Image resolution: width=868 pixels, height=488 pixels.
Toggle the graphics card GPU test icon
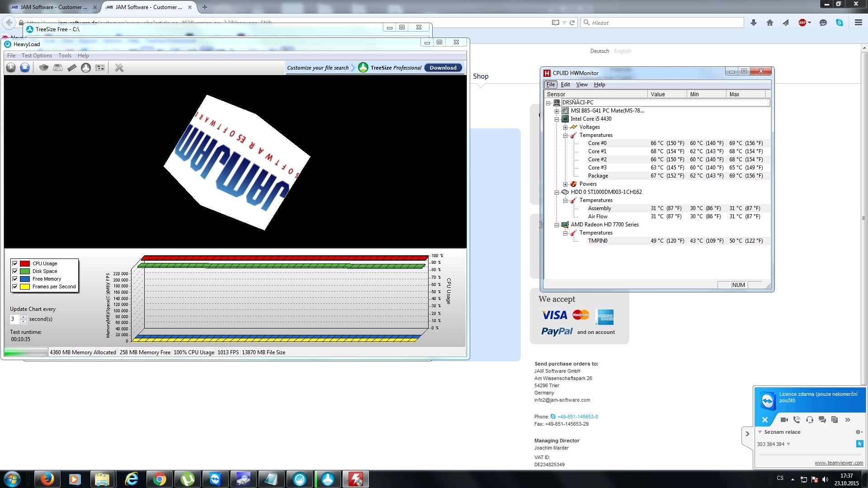coord(100,68)
